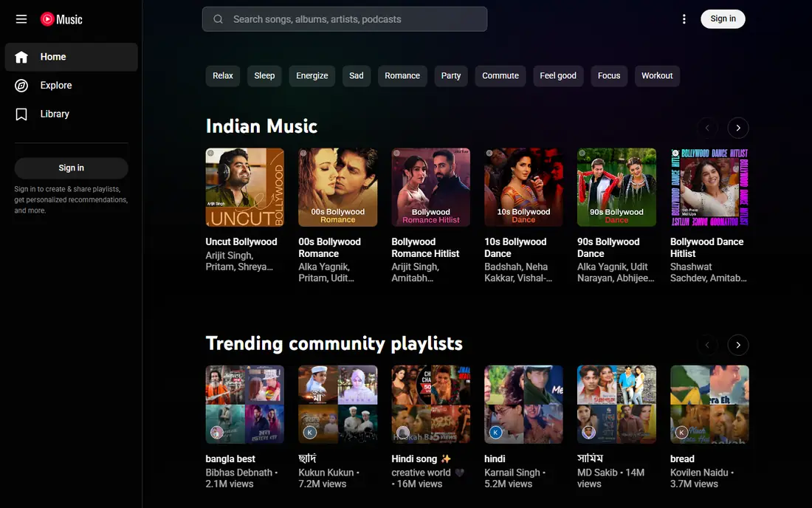The width and height of the screenshot is (812, 508).
Task: Select the Relax mood chip
Action: (223, 75)
